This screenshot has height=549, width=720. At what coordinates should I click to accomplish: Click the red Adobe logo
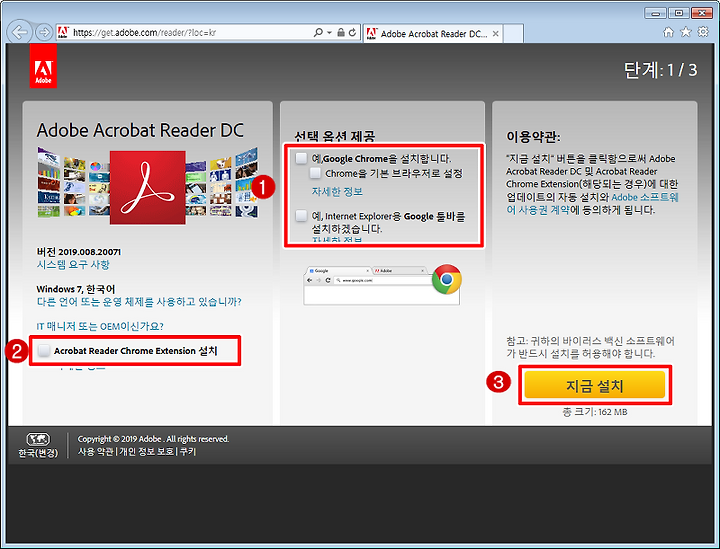pos(43,66)
